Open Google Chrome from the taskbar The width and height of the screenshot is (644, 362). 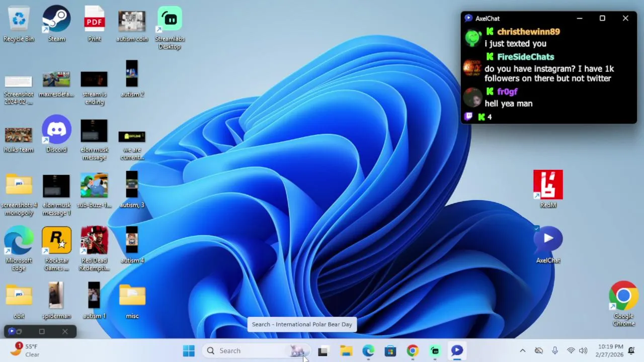pyautogui.click(x=413, y=351)
